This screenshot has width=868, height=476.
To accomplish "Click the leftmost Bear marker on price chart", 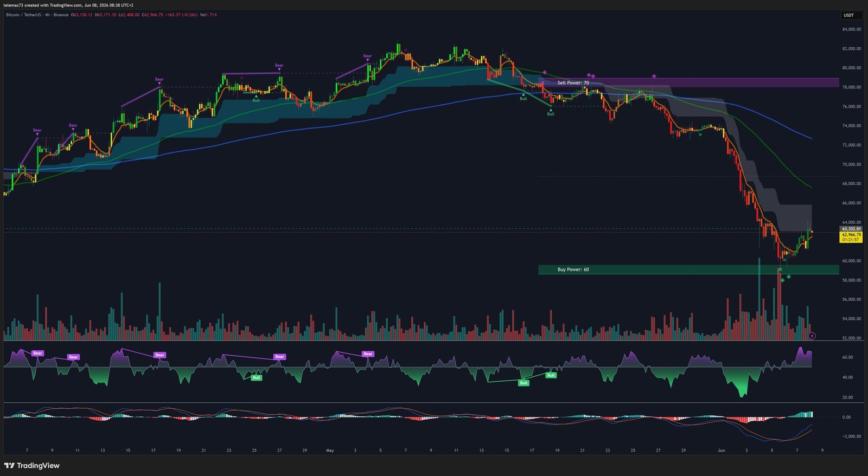I will point(37,131).
